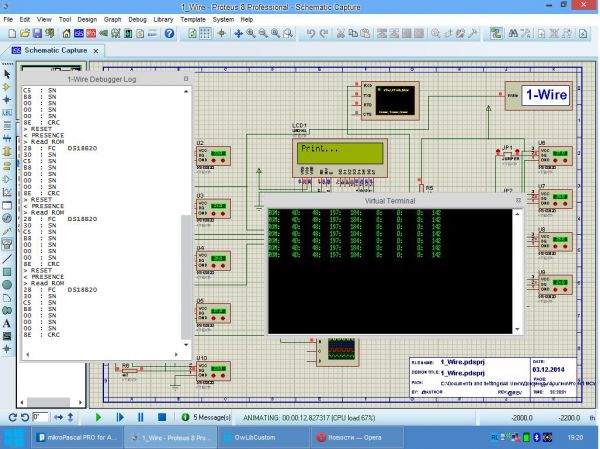Screen dimensions: 600x449
Task: Create a new project with the New icon
Action: [x=12, y=34]
